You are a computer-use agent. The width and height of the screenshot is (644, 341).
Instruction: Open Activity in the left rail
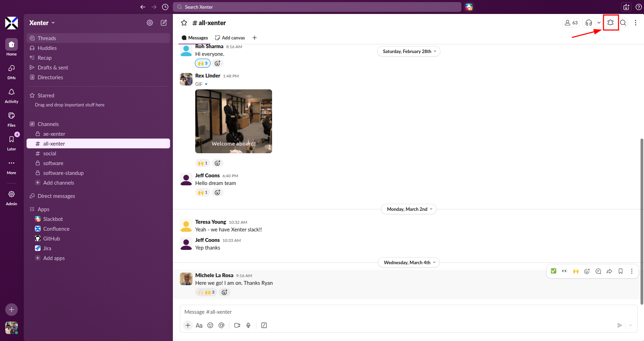pos(12,95)
